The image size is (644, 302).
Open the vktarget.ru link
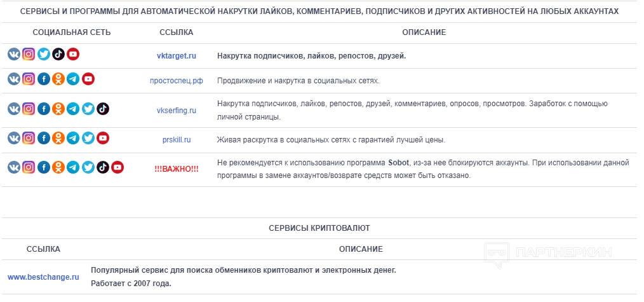coord(177,56)
